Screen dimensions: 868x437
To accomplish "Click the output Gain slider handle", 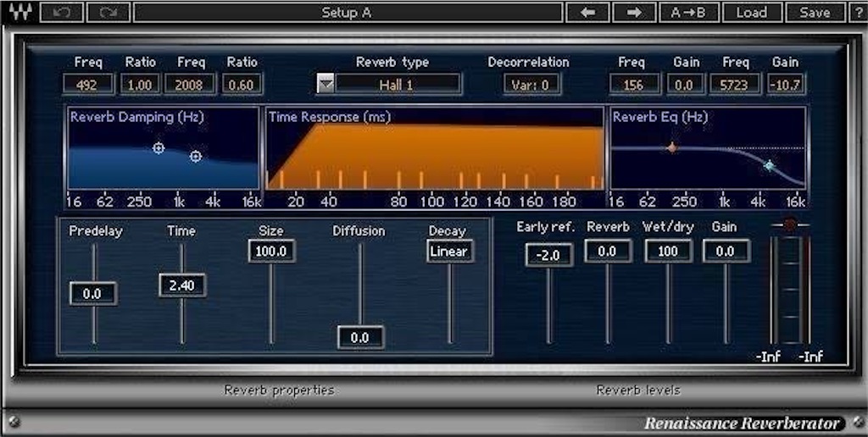I will pyautogui.click(x=726, y=252).
